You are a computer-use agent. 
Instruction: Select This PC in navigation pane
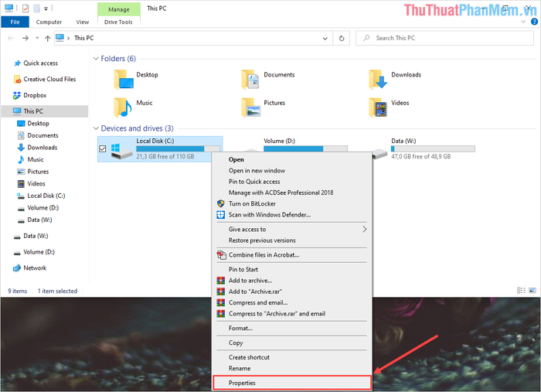click(45, 111)
